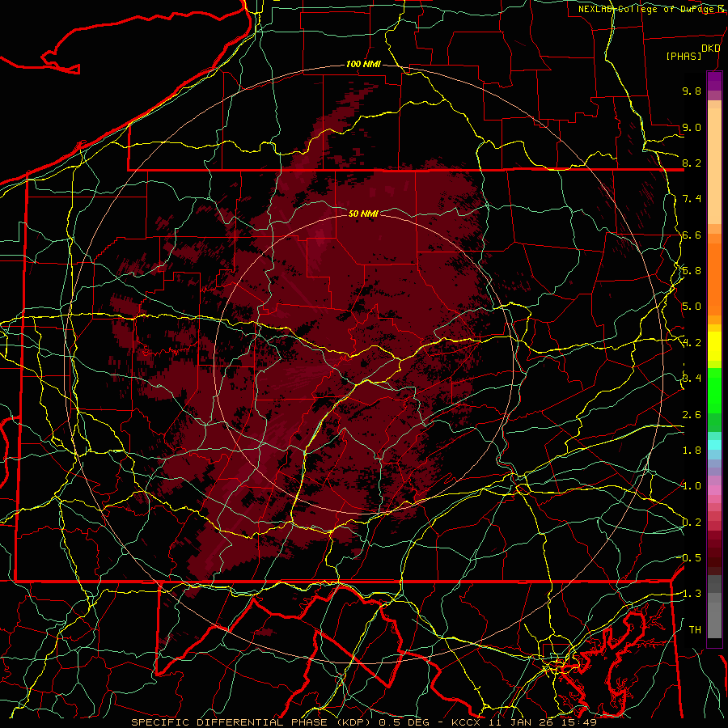This screenshot has height=728, width=728.
Task: Click the 9.0 legend value
Action: [x=692, y=127]
